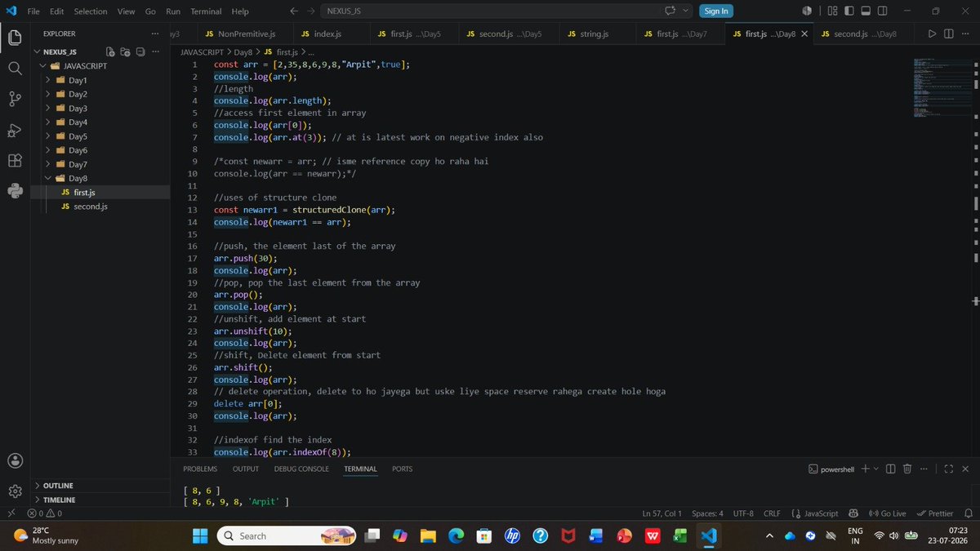Add a new terminal with the plus icon
The height and width of the screenshot is (551, 980).
865,469
